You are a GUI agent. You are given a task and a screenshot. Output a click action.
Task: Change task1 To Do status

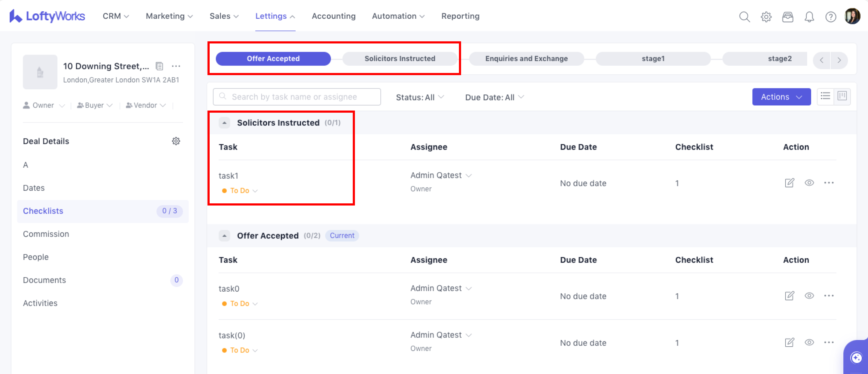click(x=240, y=190)
